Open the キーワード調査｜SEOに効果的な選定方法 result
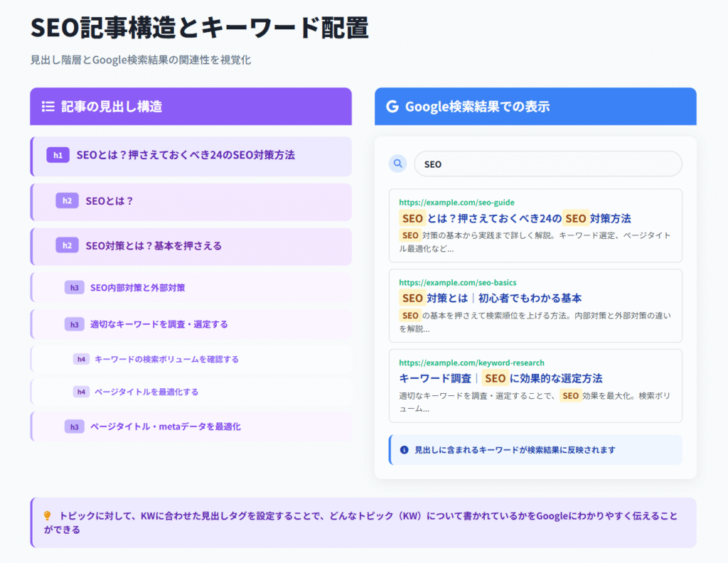 (x=500, y=378)
